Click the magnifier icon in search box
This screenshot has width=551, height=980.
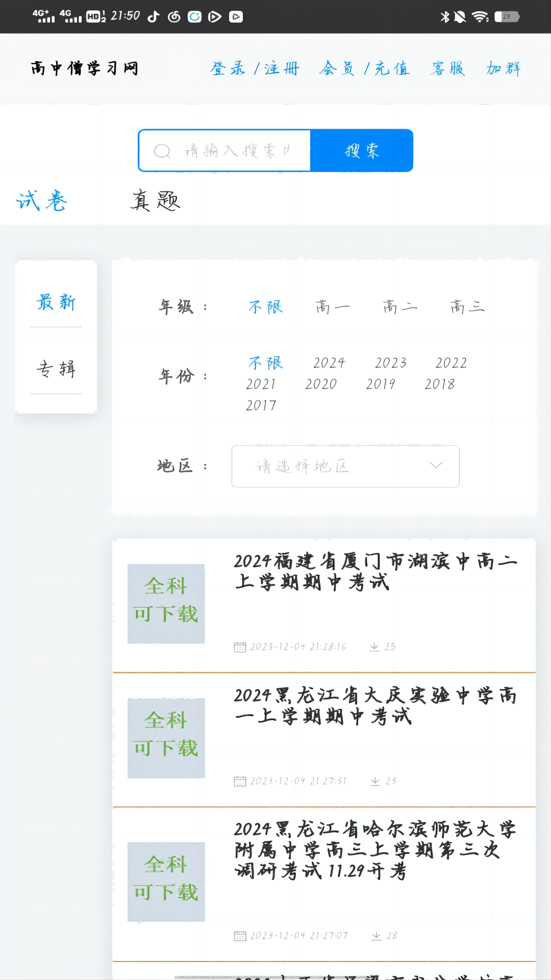[162, 151]
